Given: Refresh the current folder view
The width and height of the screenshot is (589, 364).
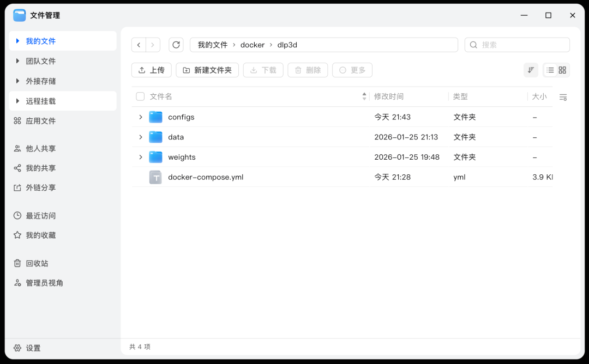Looking at the screenshot, I should pyautogui.click(x=176, y=45).
